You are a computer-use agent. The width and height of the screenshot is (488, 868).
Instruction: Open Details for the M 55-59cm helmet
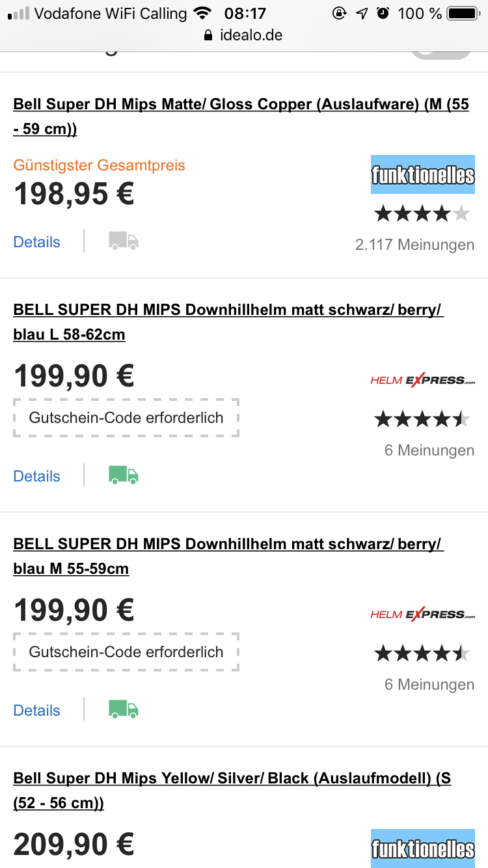tap(37, 711)
